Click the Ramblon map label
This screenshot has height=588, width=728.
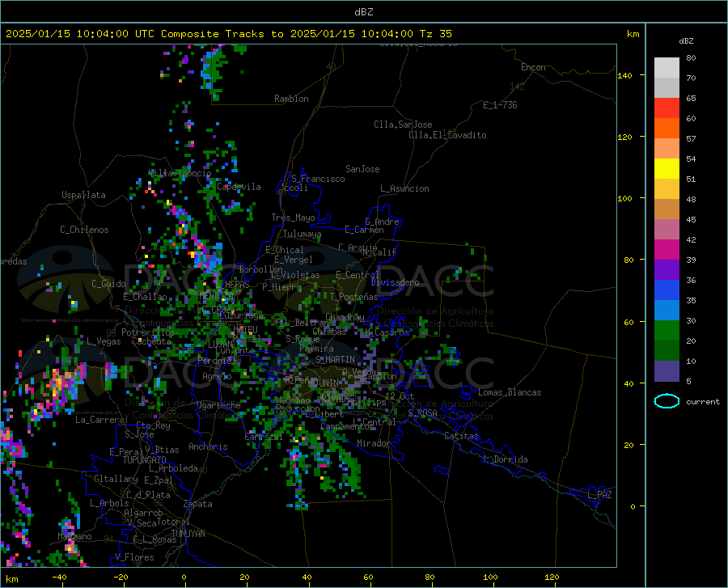pos(291,99)
